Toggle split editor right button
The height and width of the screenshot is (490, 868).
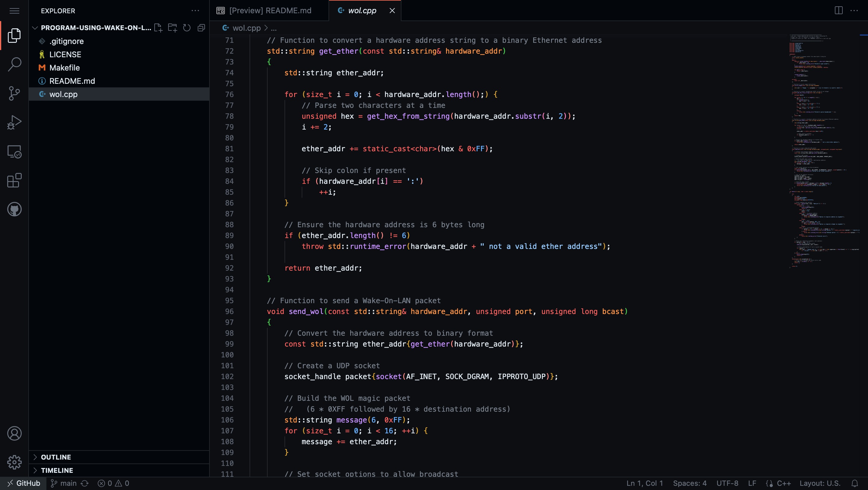[839, 11]
